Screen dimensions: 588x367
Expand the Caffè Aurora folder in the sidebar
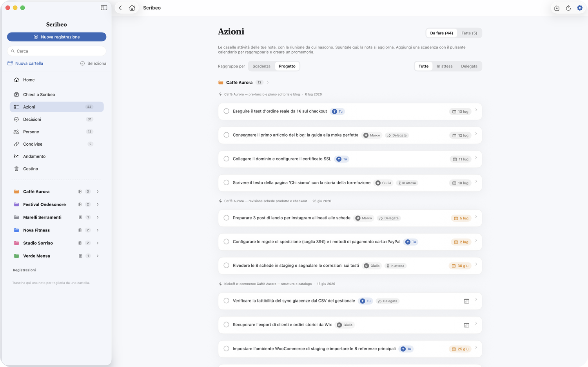98,192
